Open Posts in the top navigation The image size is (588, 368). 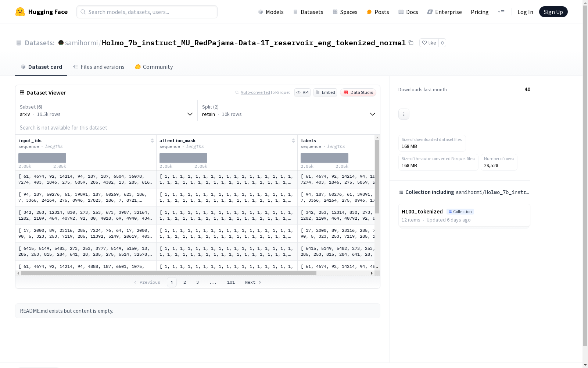point(378,12)
